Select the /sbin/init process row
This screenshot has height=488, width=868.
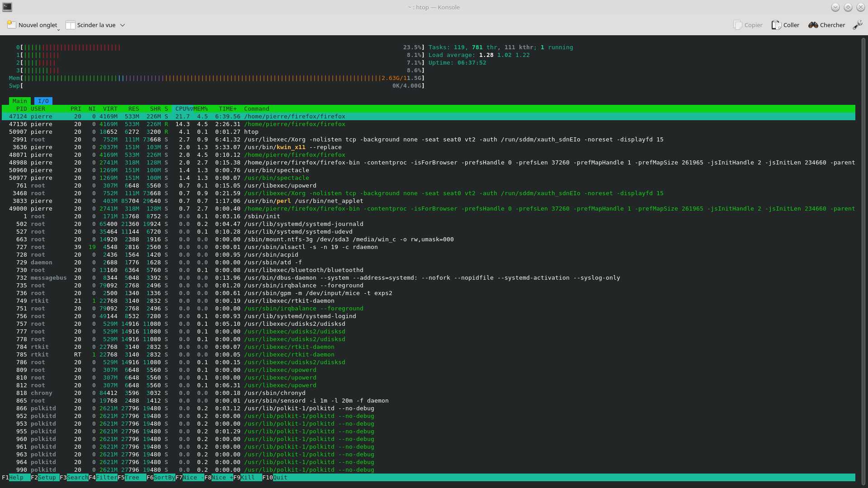[x=429, y=216]
